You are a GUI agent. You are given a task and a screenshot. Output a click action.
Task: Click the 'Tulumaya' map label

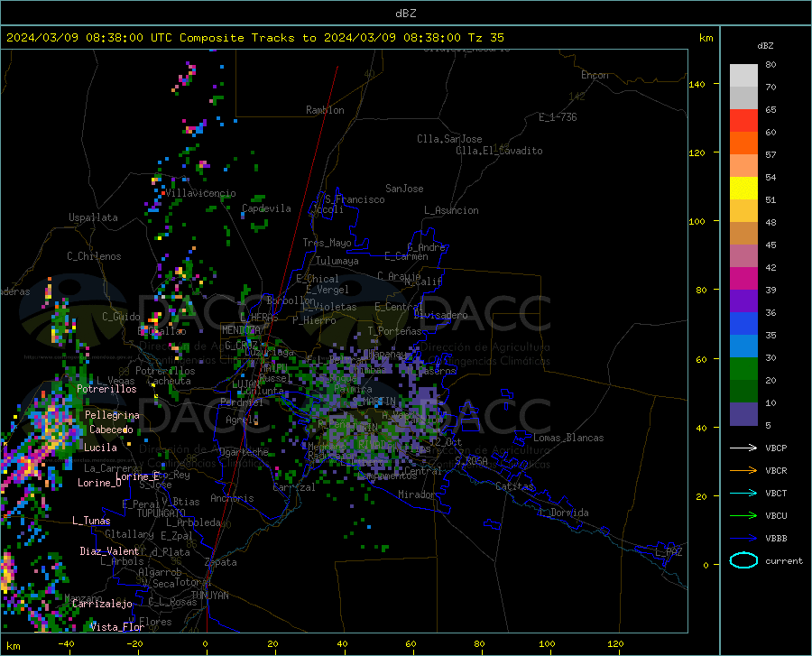pyautogui.click(x=337, y=261)
